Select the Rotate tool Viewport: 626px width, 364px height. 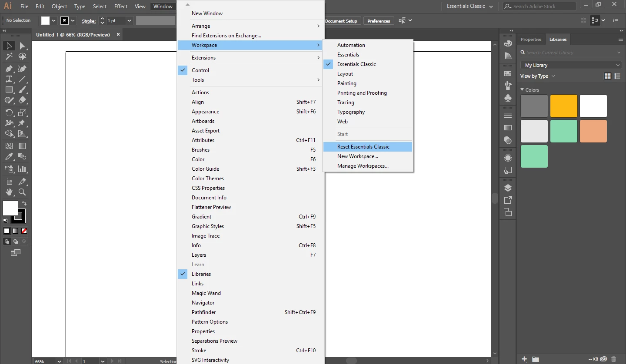(x=9, y=113)
